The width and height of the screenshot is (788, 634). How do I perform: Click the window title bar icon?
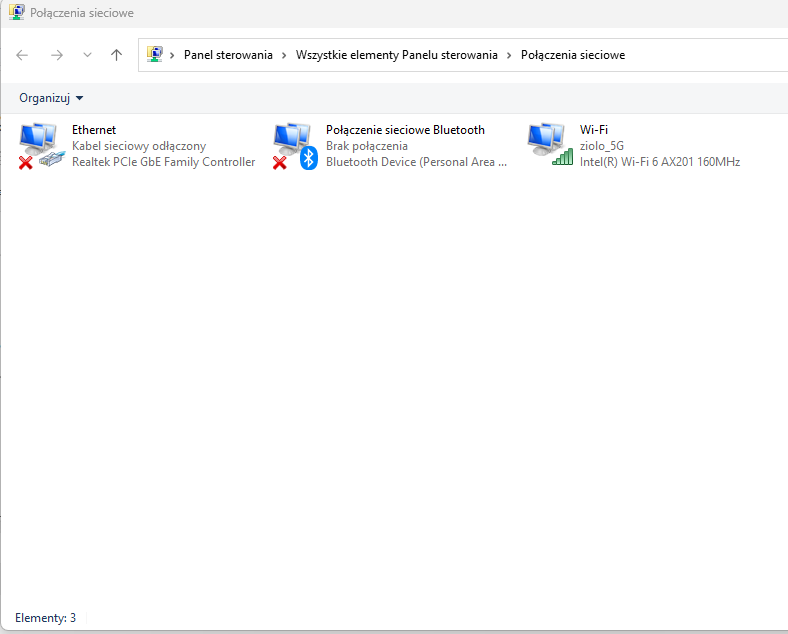16,13
